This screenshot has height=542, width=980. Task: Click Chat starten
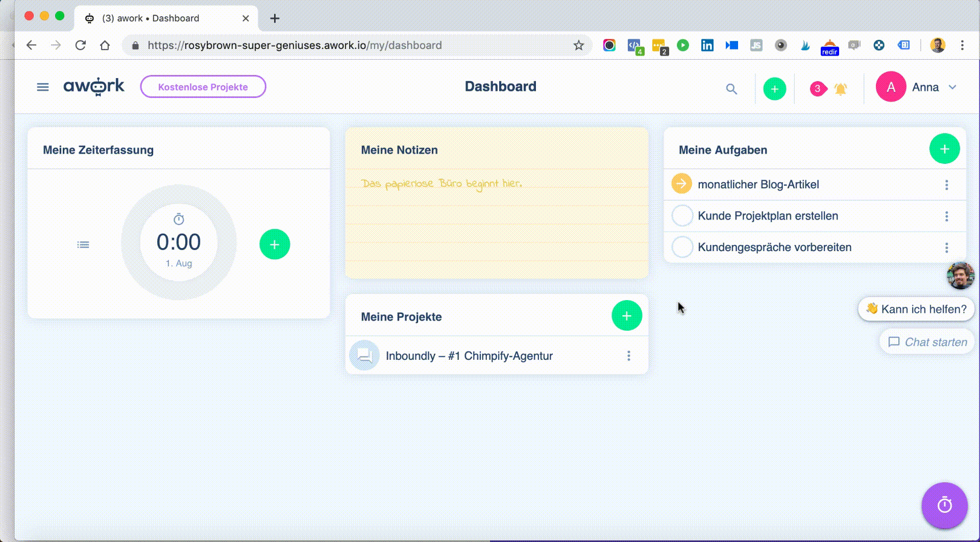coord(927,342)
